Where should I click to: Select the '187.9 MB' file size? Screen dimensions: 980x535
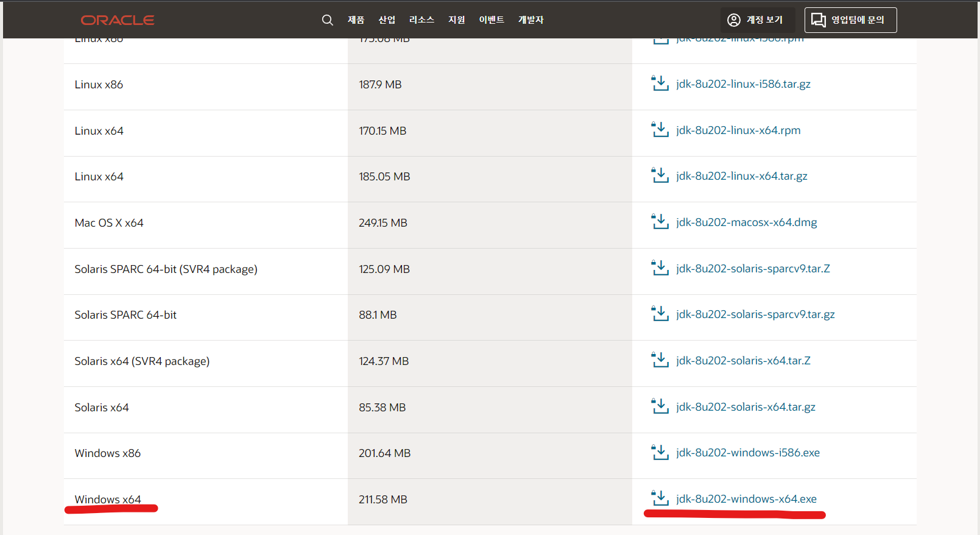tap(380, 85)
